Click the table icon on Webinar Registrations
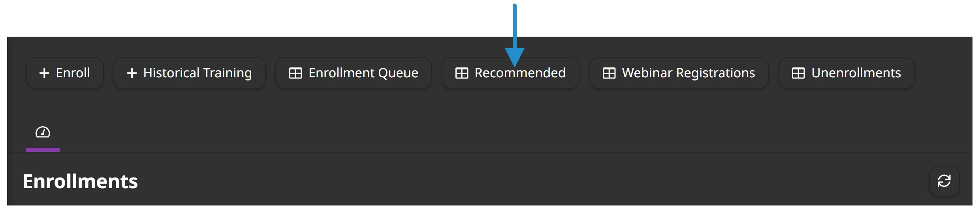Viewport: 980px width, 211px height. point(609,73)
